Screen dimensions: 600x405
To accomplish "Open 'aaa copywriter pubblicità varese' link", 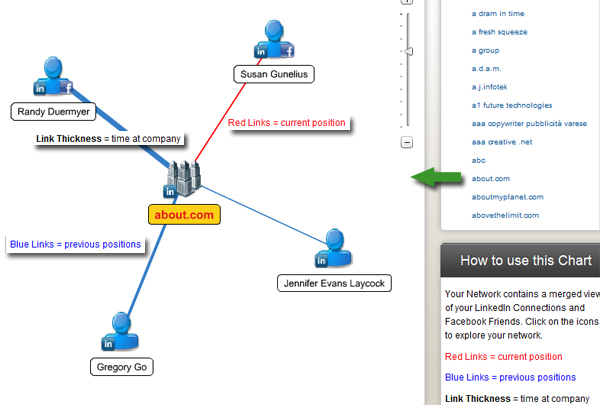I will click(x=529, y=124).
